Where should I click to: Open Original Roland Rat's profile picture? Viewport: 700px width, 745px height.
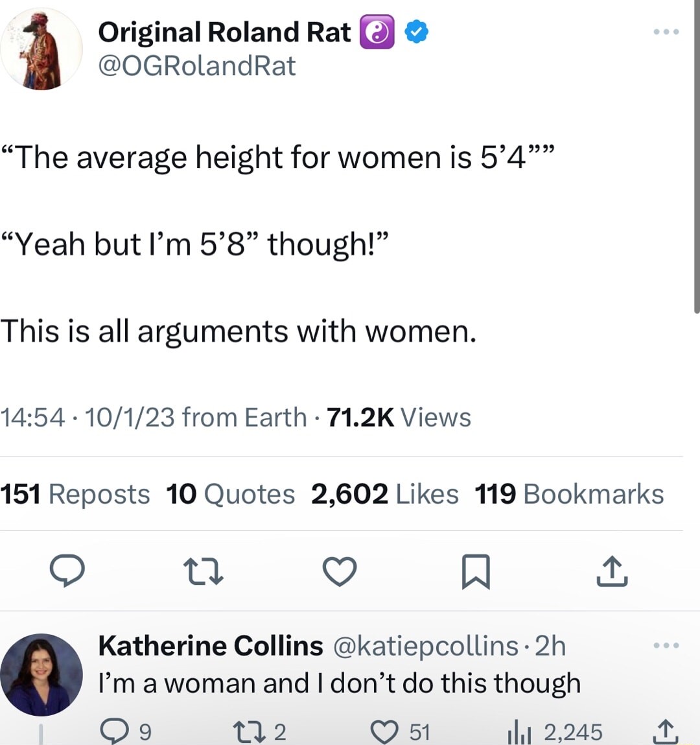click(41, 49)
